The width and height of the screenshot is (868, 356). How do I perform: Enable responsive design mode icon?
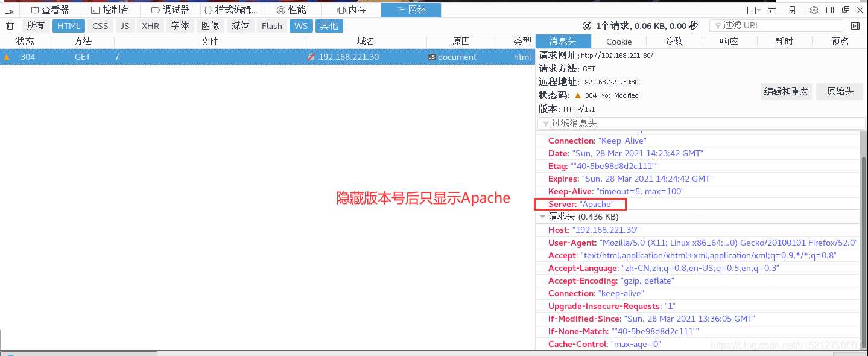(x=793, y=10)
